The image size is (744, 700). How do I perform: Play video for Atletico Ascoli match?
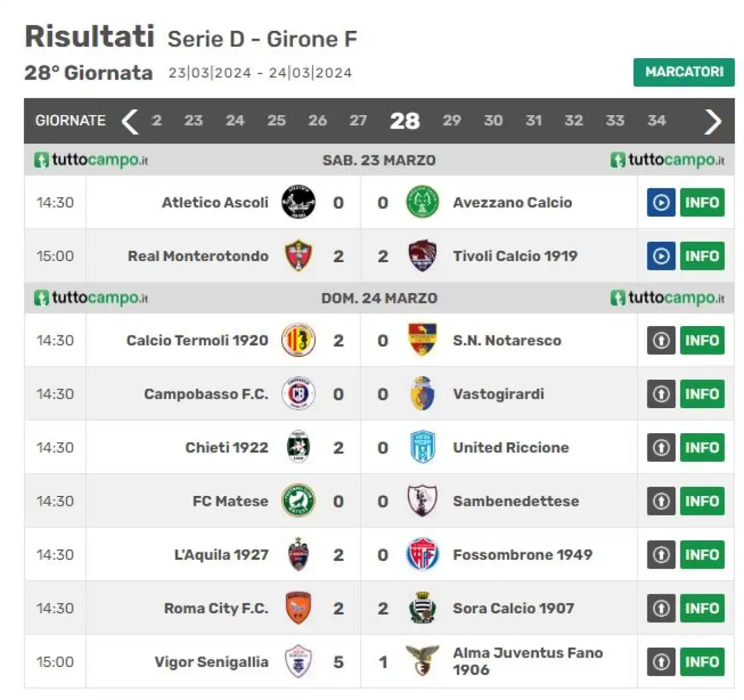click(x=661, y=202)
